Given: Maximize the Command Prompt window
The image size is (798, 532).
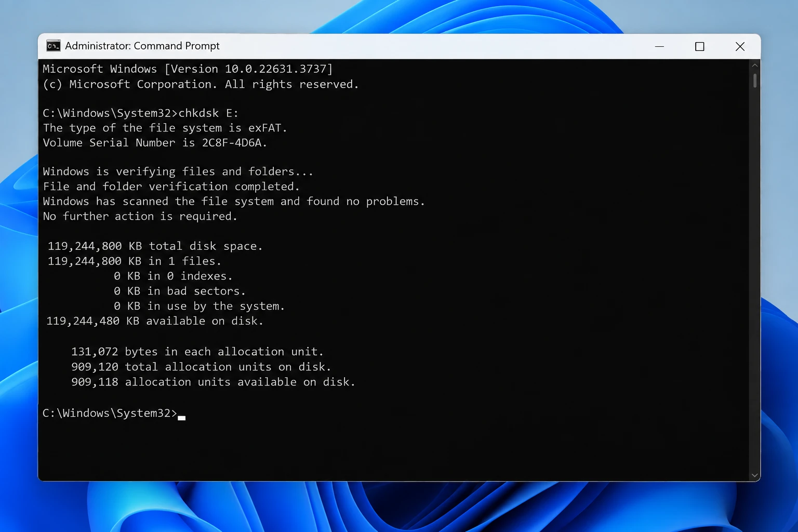Looking at the screenshot, I should click(x=700, y=46).
